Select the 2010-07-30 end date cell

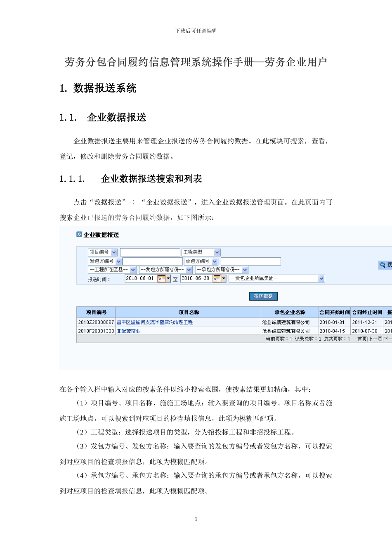pos(367,331)
